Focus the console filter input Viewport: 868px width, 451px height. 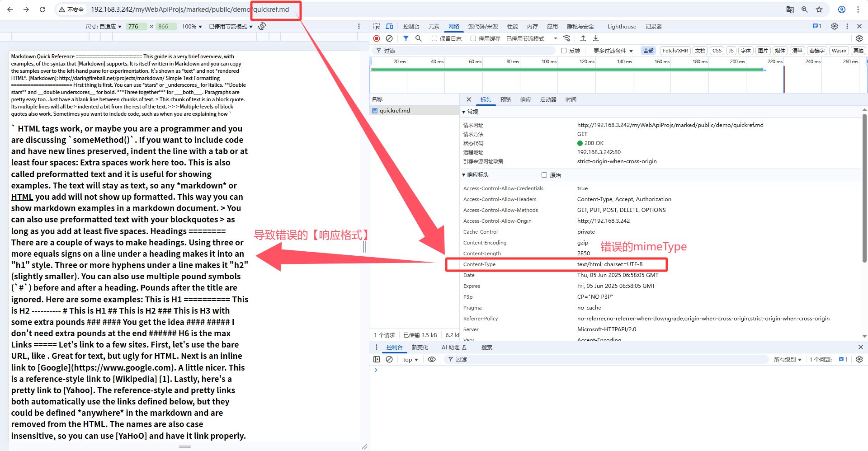pyautogui.click(x=606, y=359)
